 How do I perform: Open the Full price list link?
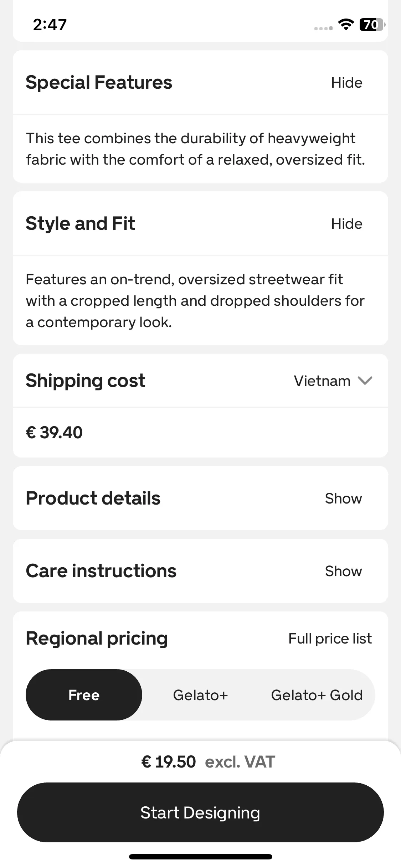point(330,639)
